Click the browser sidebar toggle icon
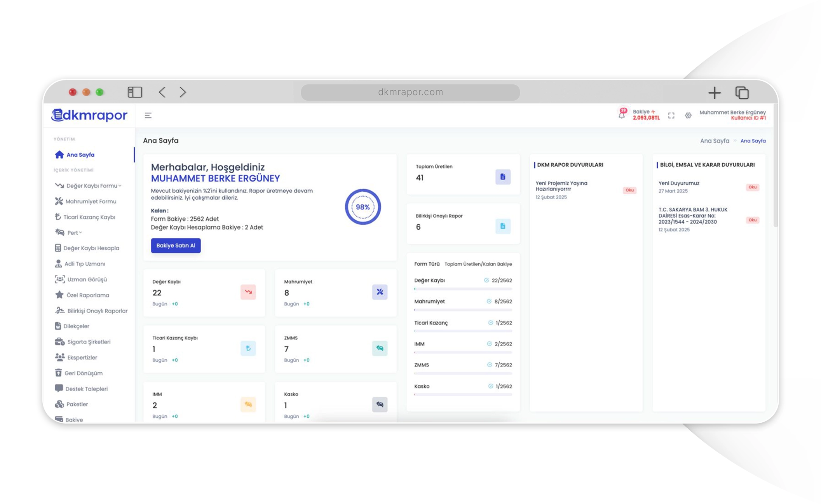 pyautogui.click(x=135, y=92)
